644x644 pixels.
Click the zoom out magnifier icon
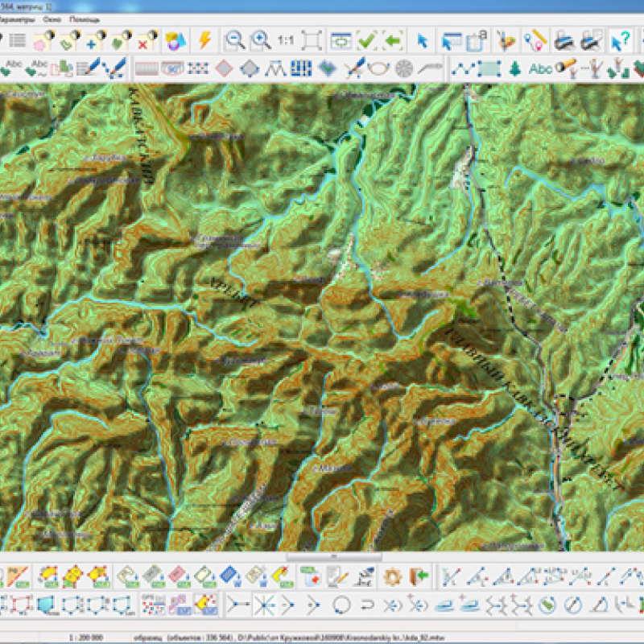[234, 39]
